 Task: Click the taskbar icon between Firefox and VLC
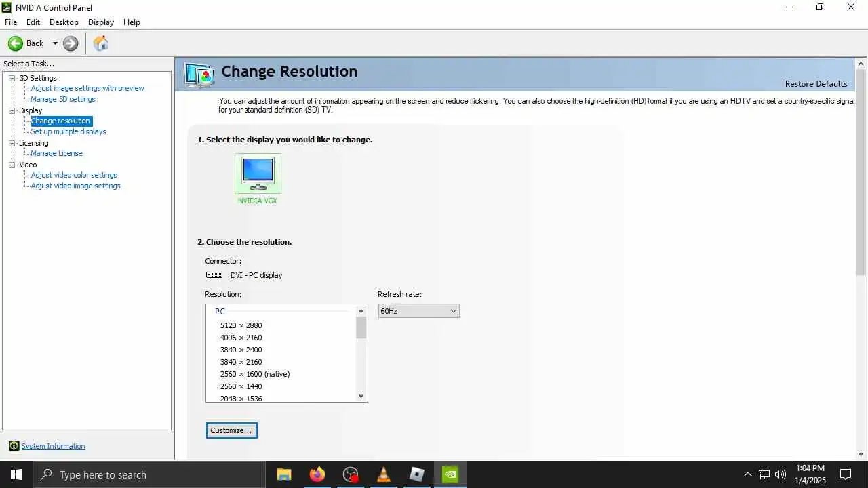pos(351,474)
